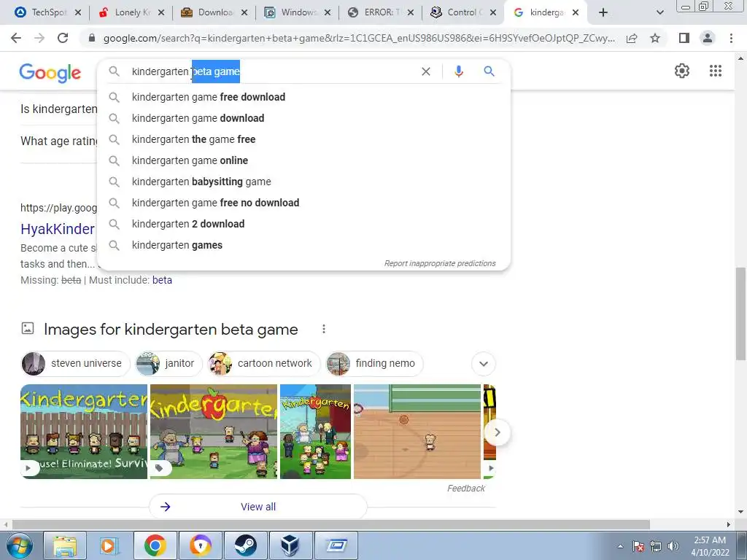
Task: Select suggestion kindergarten game online
Action: tap(303, 160)
